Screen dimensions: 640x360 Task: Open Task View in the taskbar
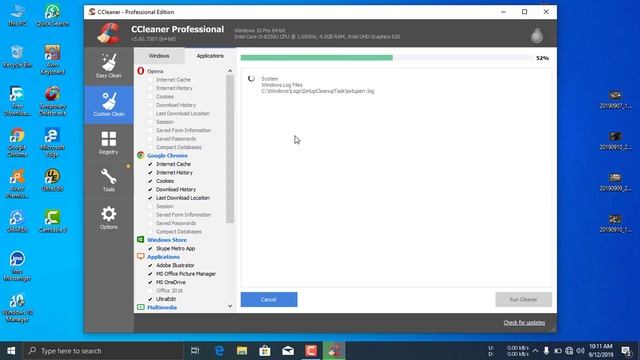(195, 351)
